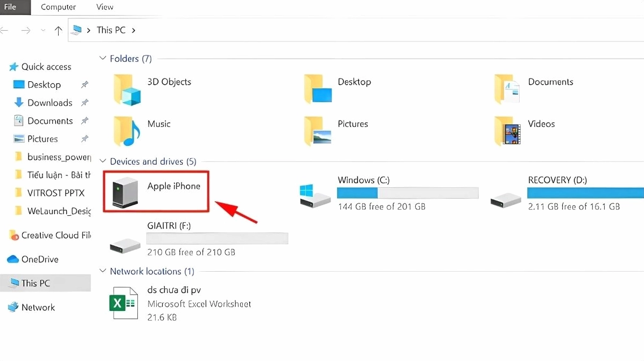Screen dimensions: 644x361
Task: Click the up-one-level navigation arrow
Action: [x=58, y=30]
